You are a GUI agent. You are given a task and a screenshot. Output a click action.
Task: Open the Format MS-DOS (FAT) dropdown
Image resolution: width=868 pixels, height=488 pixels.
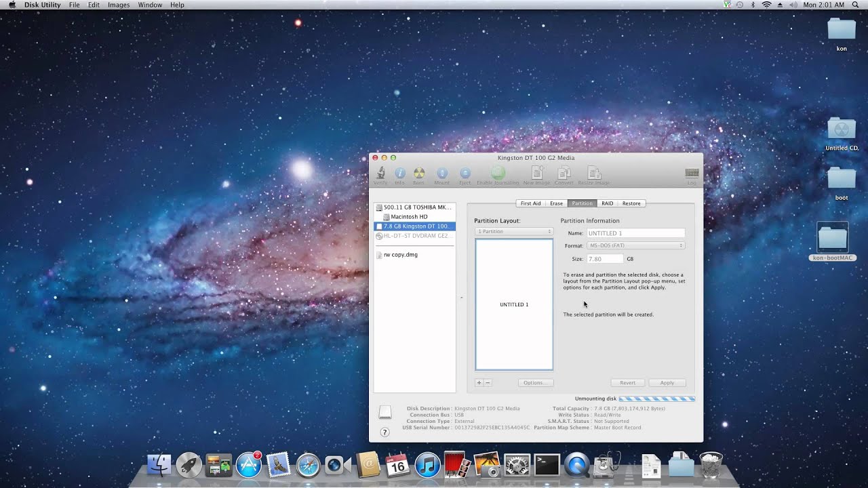coord(635,245)
